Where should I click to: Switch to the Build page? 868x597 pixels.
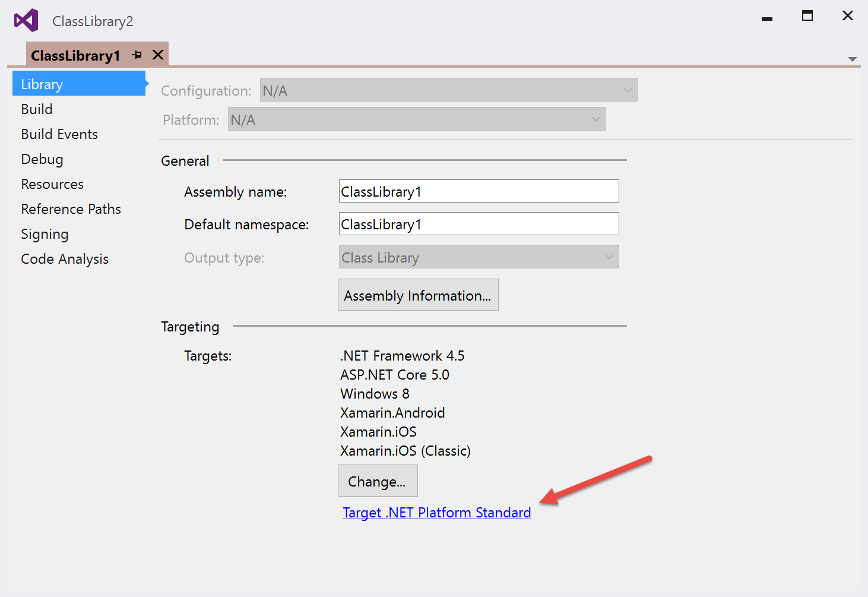pos(37,109)
